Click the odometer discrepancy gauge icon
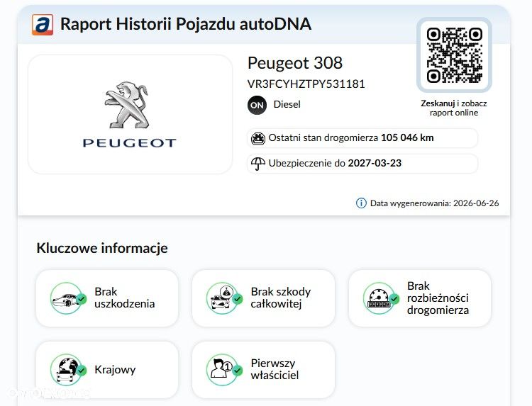Image resolution: width=532 pixels, height=406 pixels. pos(380,298)
